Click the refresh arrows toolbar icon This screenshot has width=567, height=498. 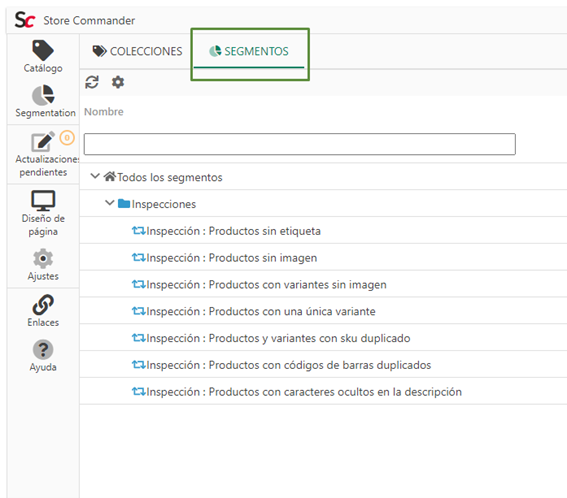pyautogui.click(x=92, y=82)
